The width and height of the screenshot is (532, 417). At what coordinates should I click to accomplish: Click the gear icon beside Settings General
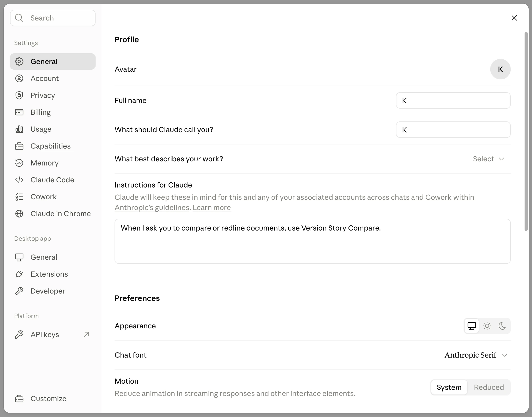click(19, 61)
